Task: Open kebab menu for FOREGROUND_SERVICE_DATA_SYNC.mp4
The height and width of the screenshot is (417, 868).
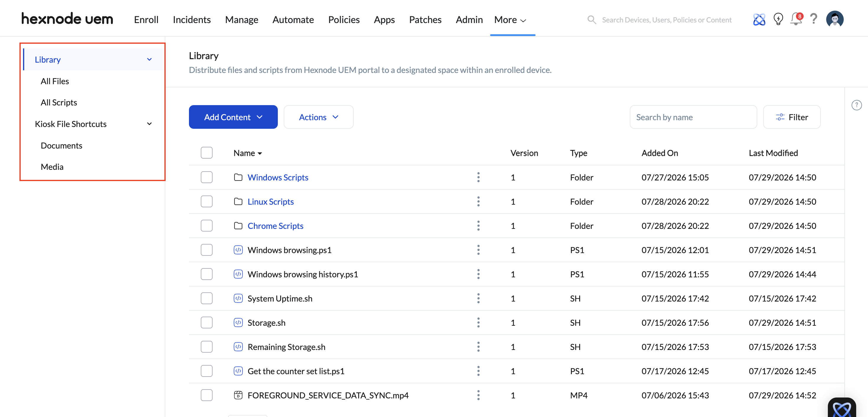Action: click(x=478, y=395)
